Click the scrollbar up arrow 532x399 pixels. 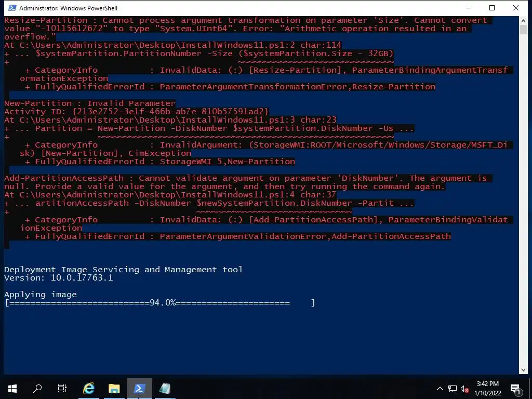(x=523, y=21)
